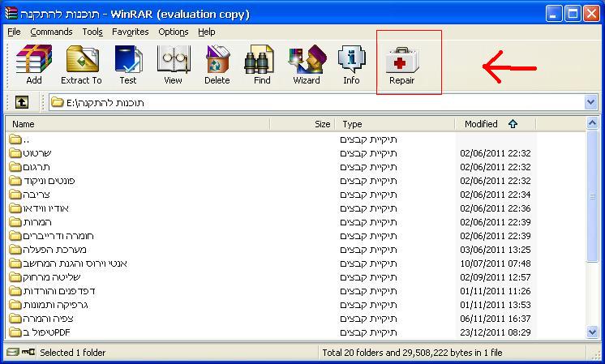Expand the address path dropdown
Image resolution: width=605 pixels, height=364 pixels.
click(590, 103)
